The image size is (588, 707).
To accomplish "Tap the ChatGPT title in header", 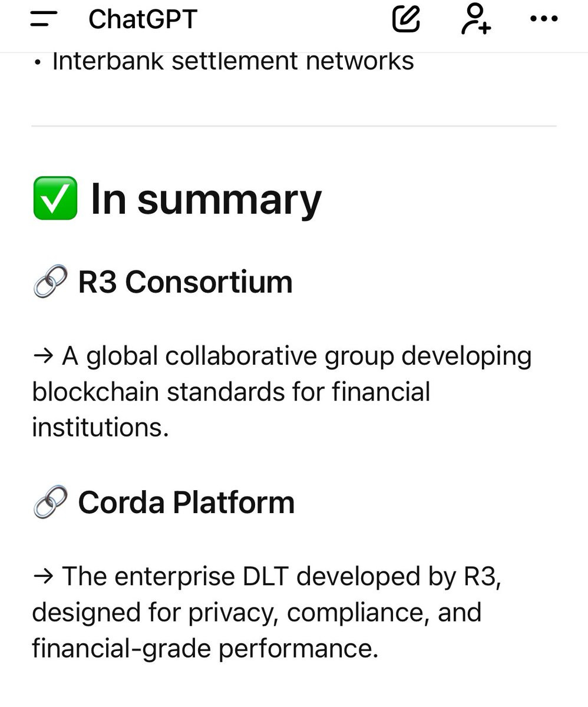I will [143, 19].
